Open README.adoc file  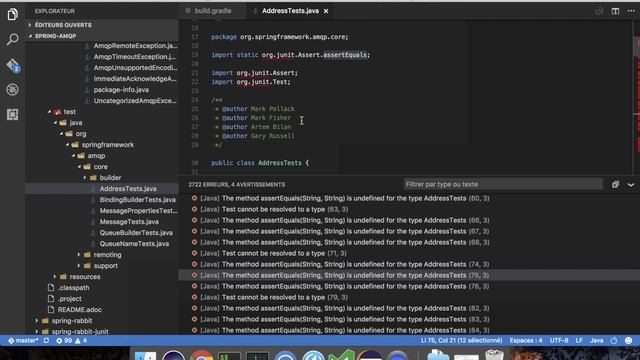(80, 310)
